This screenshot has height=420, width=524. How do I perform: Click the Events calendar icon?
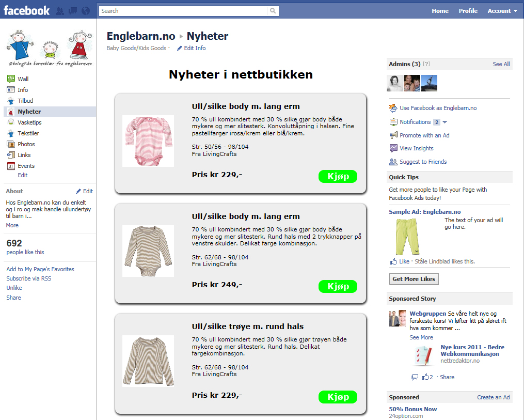[x=11, y=166]
